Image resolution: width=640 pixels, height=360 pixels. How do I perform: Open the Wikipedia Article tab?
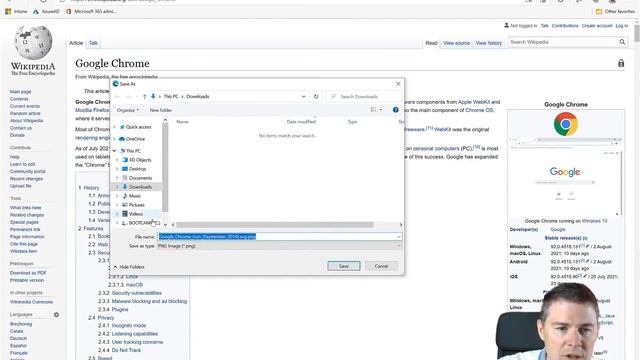[76, 43]
